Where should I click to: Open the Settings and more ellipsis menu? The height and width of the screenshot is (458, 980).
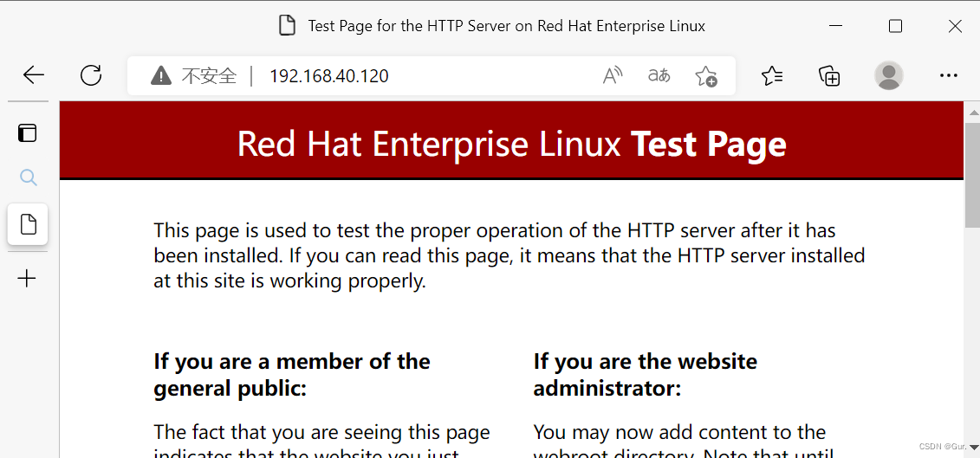(948, 76)
